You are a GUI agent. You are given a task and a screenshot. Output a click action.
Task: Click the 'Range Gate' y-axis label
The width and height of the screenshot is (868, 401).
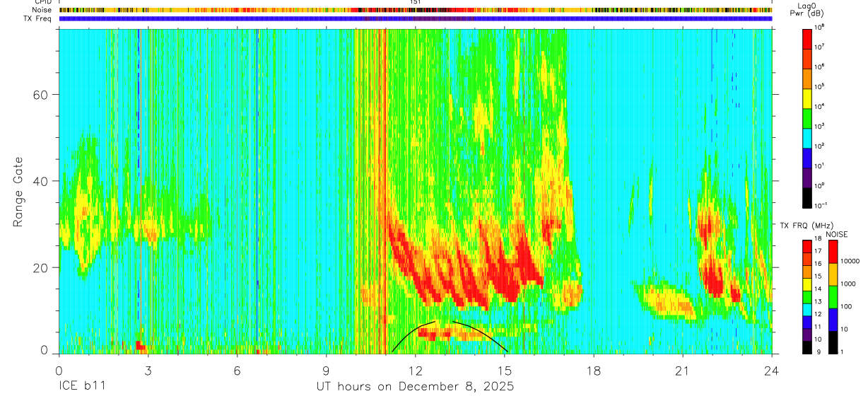tap(18, 192)
